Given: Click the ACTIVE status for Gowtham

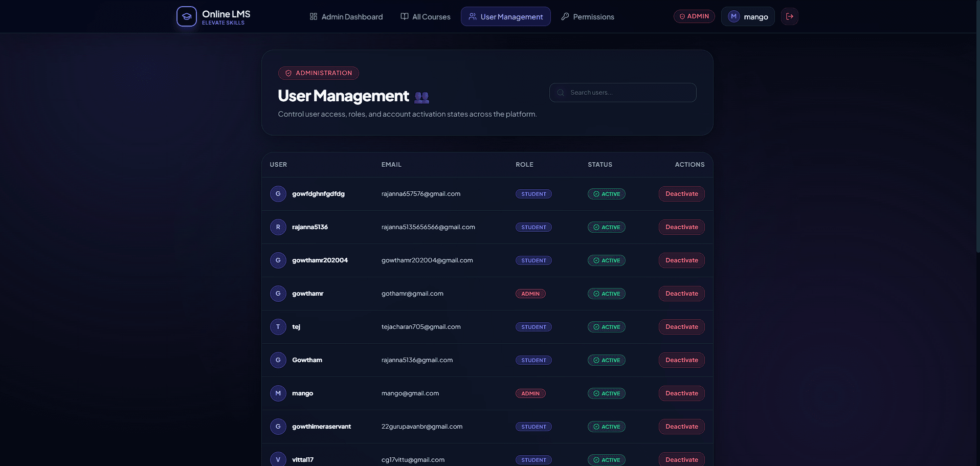Looking at the screenshot, I should tap(607, 360).
